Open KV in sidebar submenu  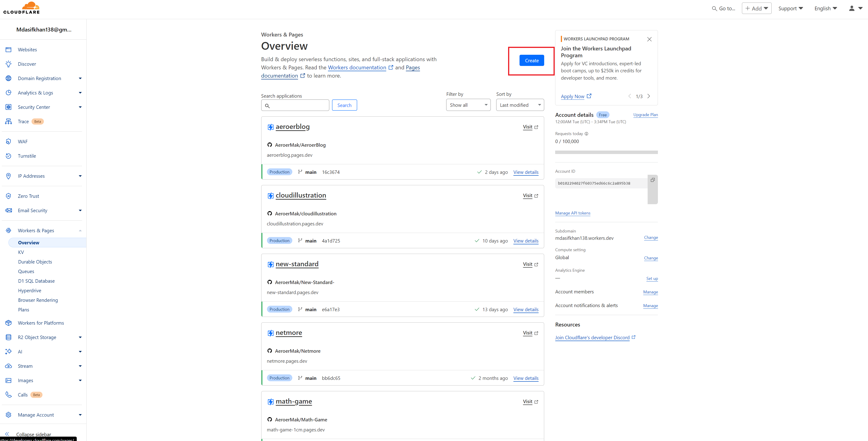tap(21, 252)
